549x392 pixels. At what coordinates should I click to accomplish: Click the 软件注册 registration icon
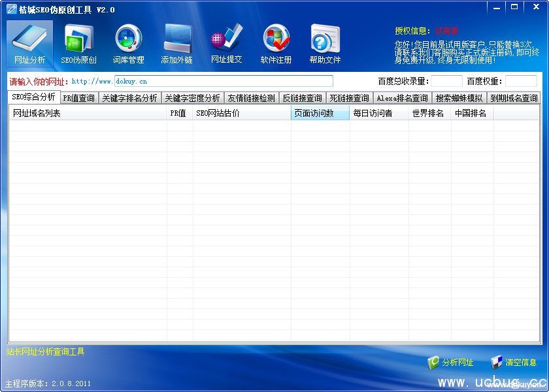point(276,43)
